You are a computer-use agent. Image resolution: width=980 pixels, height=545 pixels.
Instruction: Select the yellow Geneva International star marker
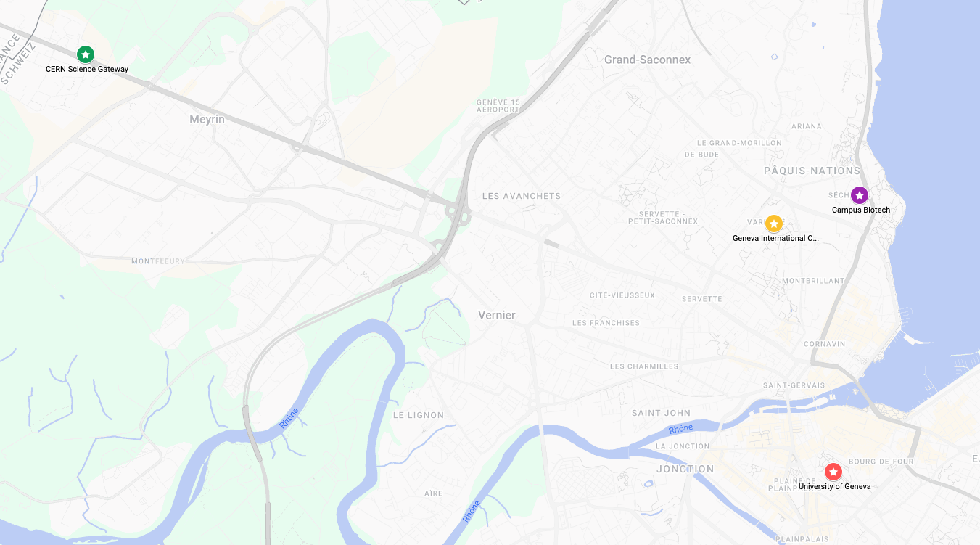click(x=774, y=224)
